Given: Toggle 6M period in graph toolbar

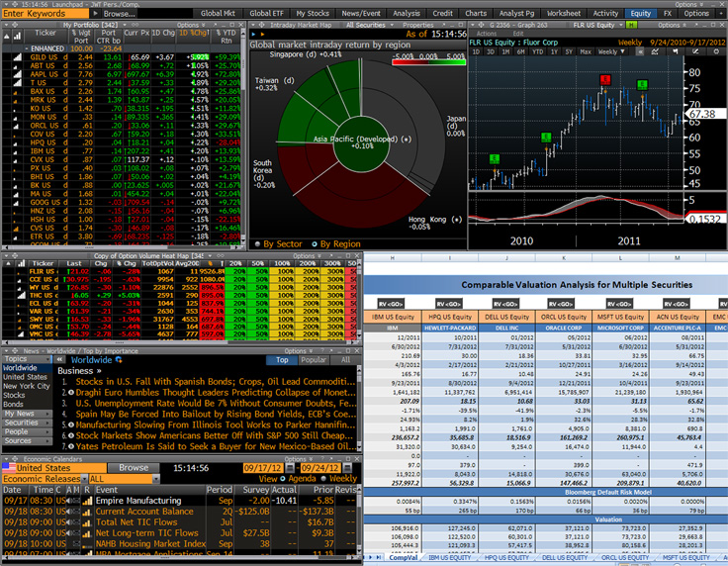Looking at the screenshot, I should point(521,52).
